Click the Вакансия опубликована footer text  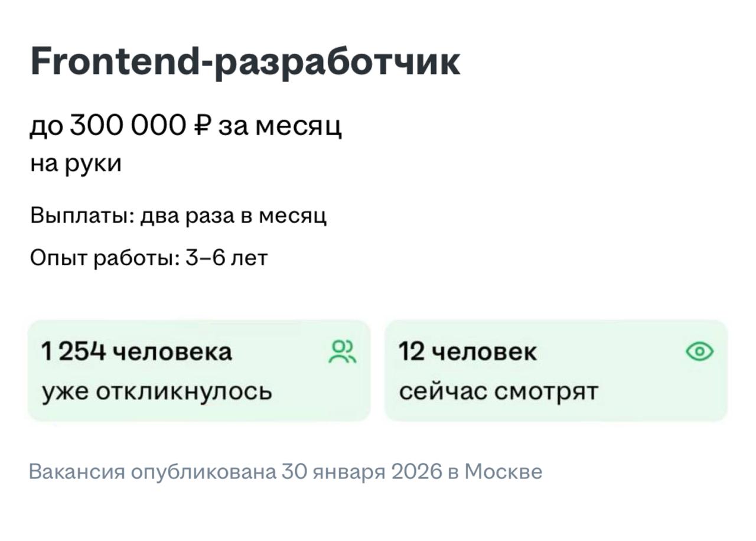pos(152,472)
